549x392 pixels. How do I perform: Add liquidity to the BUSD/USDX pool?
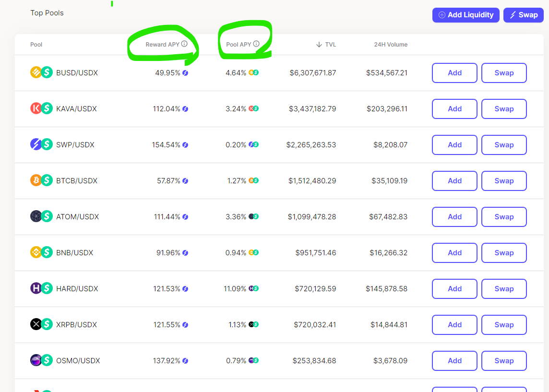point(454,73)
